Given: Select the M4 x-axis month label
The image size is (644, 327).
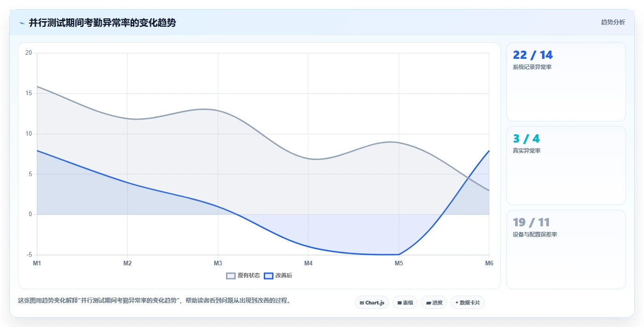Looking at the screenshot, I should point(308,264).
